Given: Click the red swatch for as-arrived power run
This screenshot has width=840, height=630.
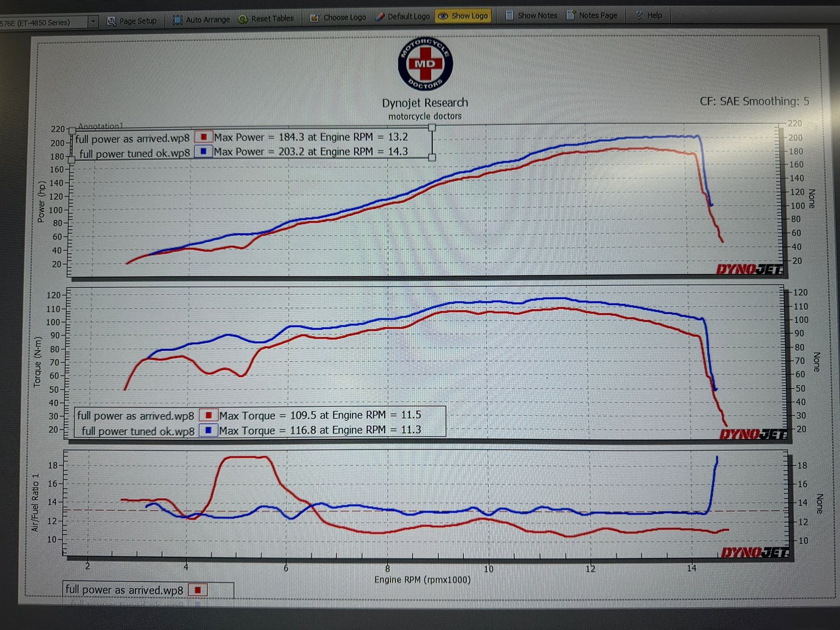Looking at the screenshot, I should point(203,138).
